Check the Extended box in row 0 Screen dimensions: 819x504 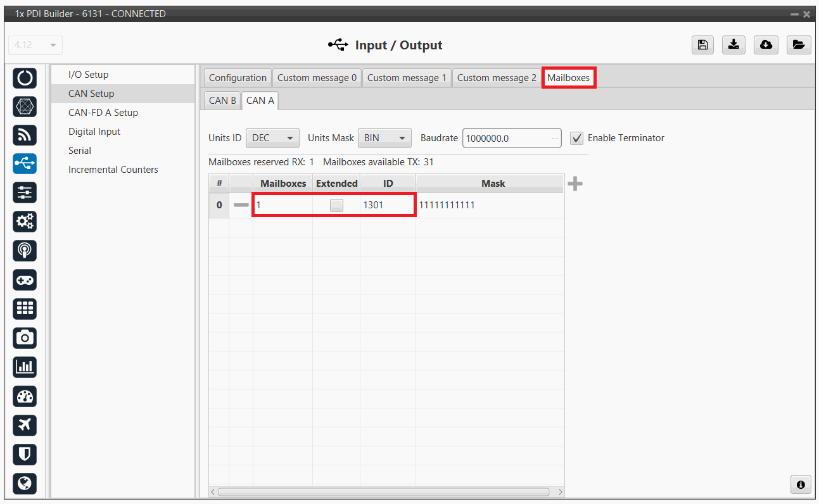[x=336, y=205]
